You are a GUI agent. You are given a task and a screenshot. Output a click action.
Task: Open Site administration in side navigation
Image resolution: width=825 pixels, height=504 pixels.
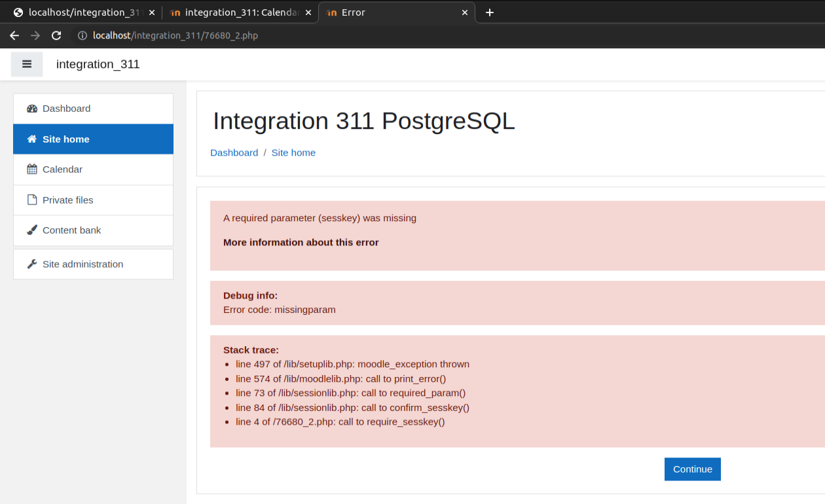(x=93, y=264)
